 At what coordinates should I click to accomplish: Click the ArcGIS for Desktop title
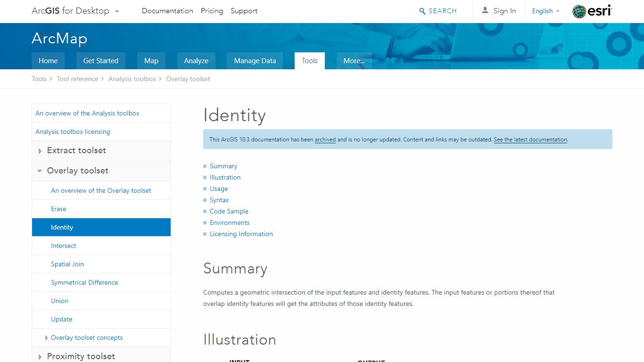click(x=70, y=11)
